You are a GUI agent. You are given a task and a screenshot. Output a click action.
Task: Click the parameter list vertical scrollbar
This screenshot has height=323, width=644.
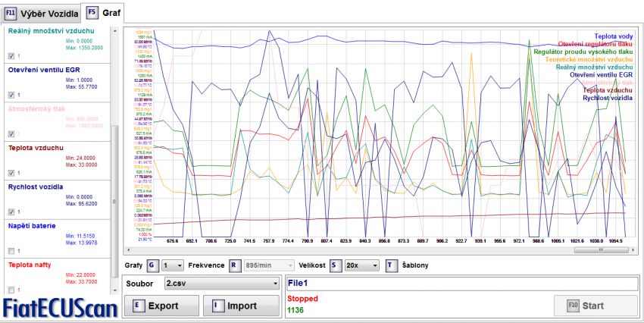click(x=116, y=190)
